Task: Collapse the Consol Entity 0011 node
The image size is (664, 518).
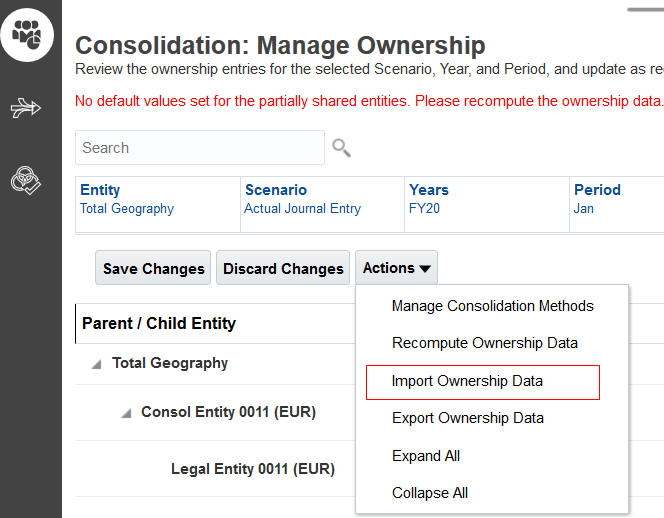Action: [x=126, y=412]
